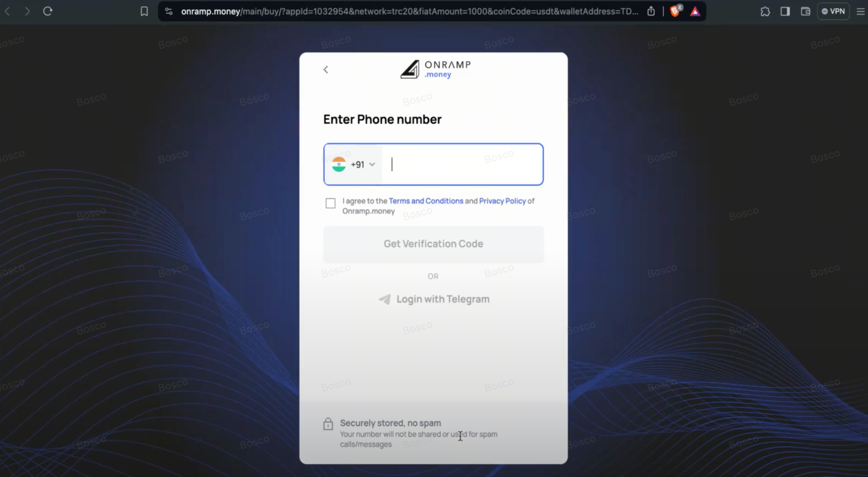This screenshot has width=868, height=477.
Task: Bookmark this page using bookmark icon
Action: pyautogui.click(x=144, y=11)
